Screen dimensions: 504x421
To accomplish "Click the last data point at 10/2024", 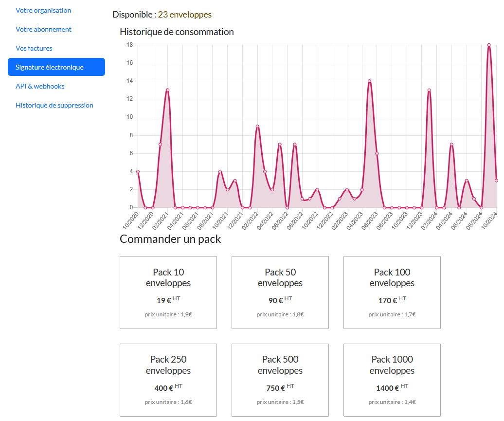I will [x=496, y=181].
